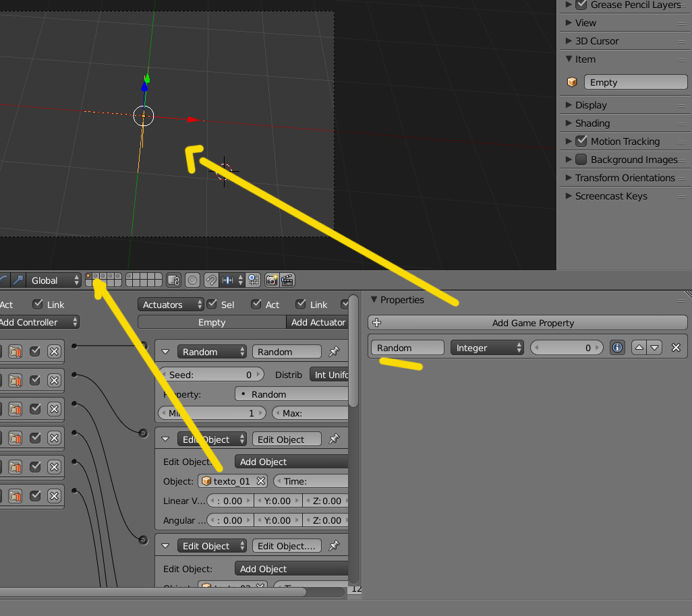Image resolution: width=692 pixels, height=616 pixels.
Task: Delete the bottom controller with its X
Action: click(x=54, y=496)
